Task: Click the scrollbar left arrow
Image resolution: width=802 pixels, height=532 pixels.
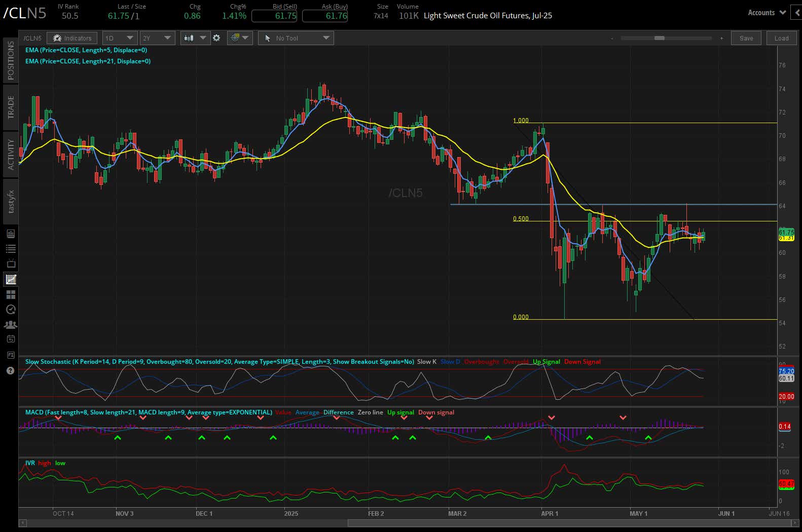Action: pyautogui.click(x=22, y=523)
